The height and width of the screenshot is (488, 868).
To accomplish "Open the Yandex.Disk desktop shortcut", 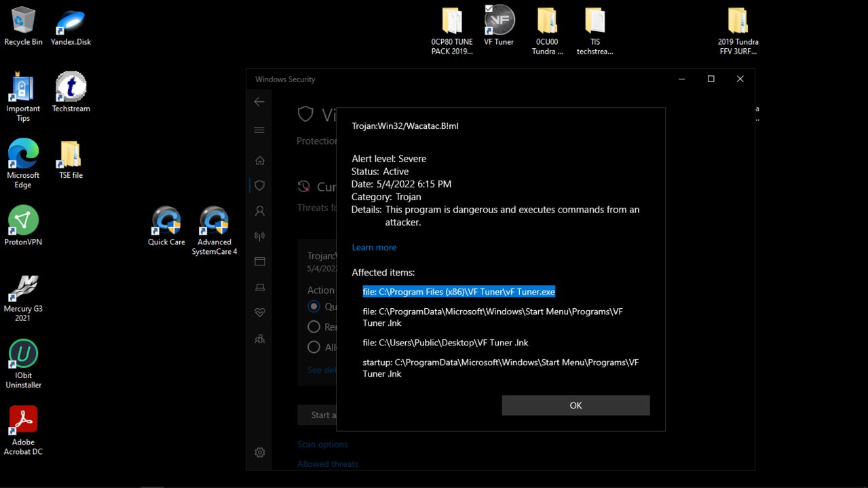I will tap(71, 27).
